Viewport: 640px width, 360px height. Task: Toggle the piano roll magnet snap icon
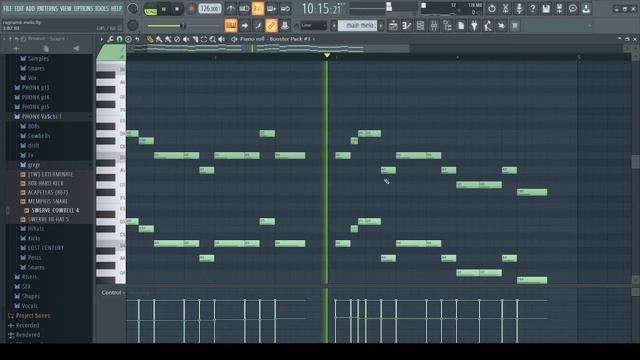(119, 39)
